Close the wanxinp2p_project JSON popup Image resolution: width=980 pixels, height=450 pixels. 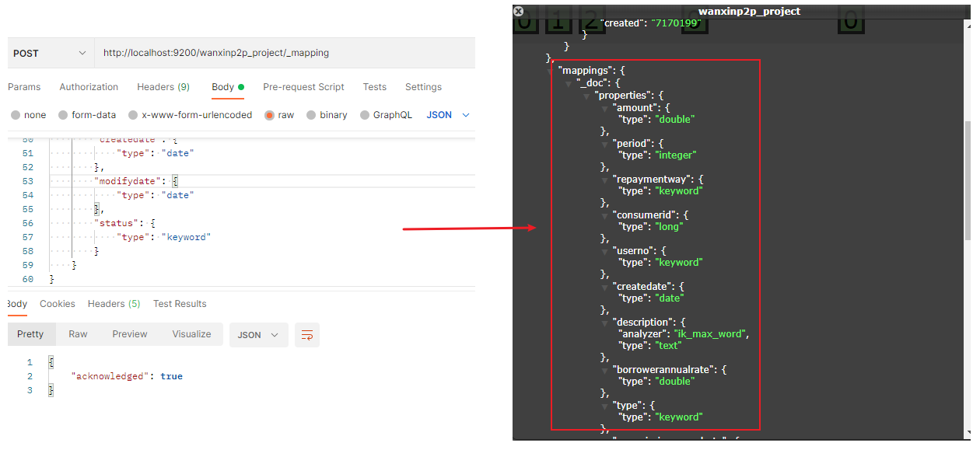(519, 12)
